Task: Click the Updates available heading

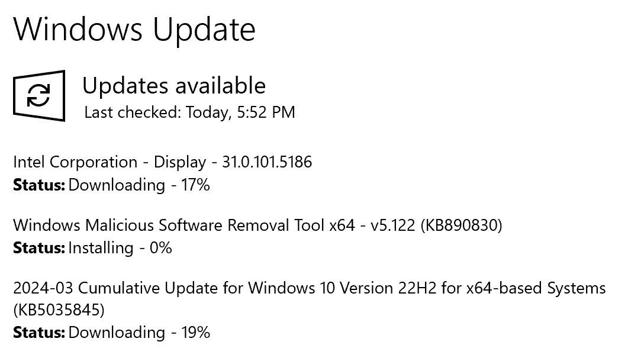Action: coord(175,86)
